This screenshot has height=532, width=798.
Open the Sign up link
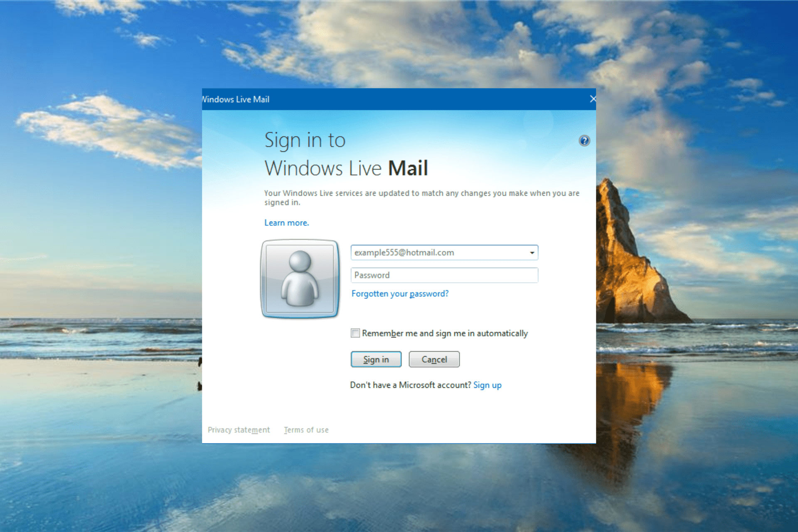coord(487,385)
